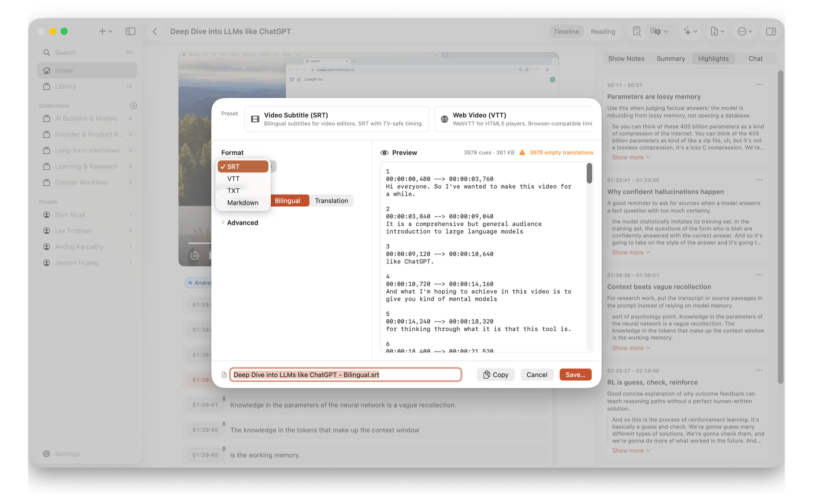Switch to Timeline view
The width and height of the screenshot is (813, 504).
566,31
